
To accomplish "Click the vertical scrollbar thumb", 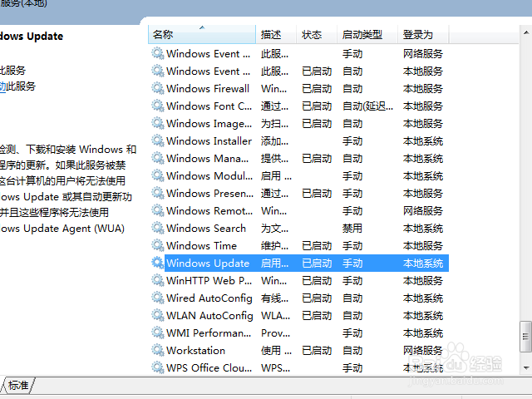I will [526, 336].
